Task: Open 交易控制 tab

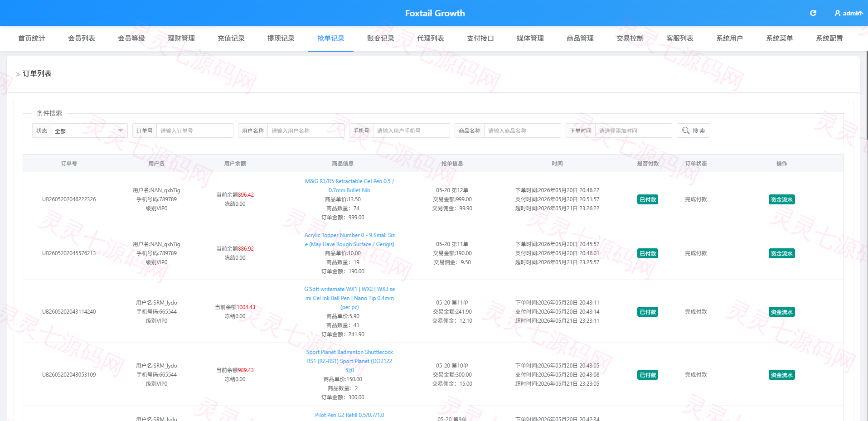Action: click(x=630, y=39)
